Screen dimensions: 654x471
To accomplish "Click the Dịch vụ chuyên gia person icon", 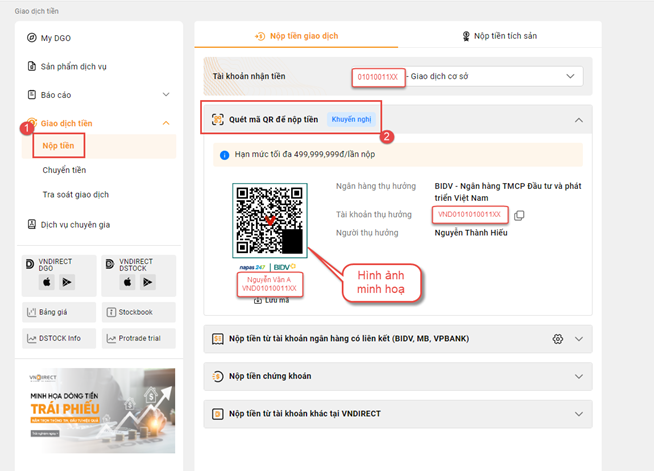I will [x=32, y=224].
